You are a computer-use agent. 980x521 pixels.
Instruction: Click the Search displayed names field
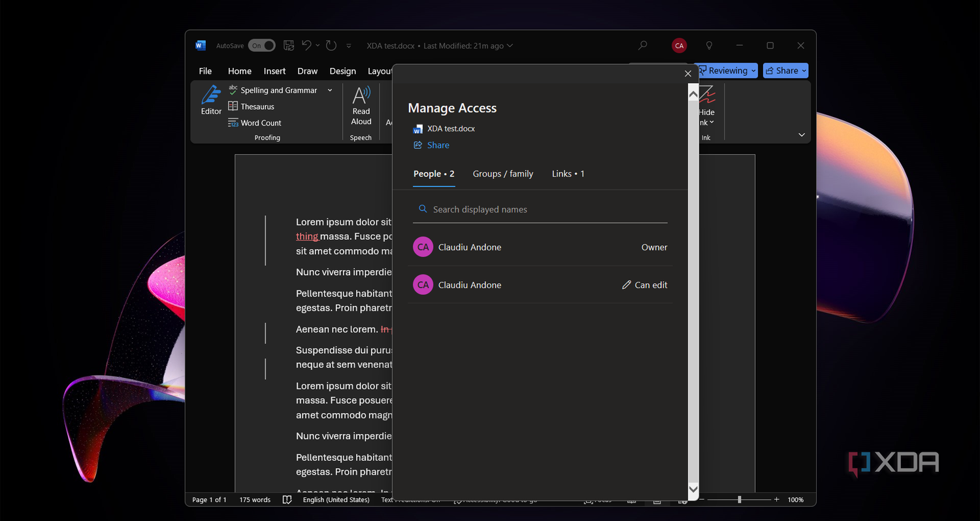coord(540,209)
